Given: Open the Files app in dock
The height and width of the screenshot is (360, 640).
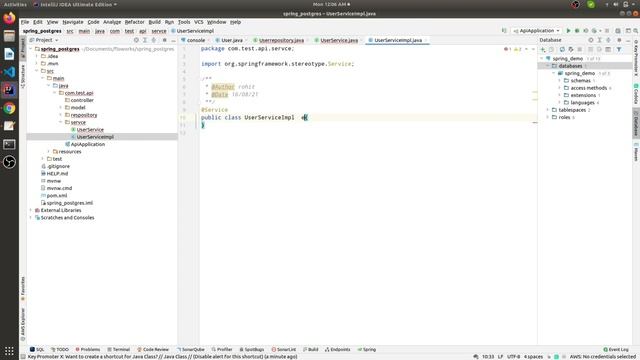Looking at the screenshot, I should pyautogui.click(x=9, y=36).
